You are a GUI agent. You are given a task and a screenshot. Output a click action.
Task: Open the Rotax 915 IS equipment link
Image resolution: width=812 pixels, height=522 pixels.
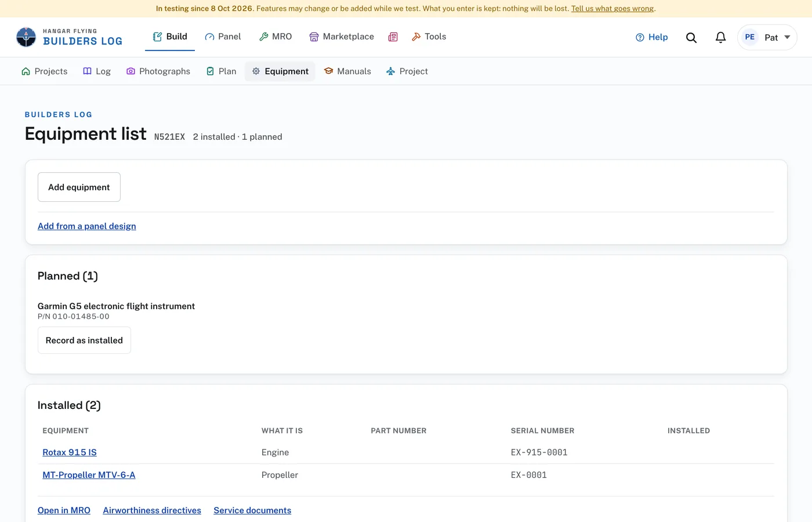click(70, 452)
